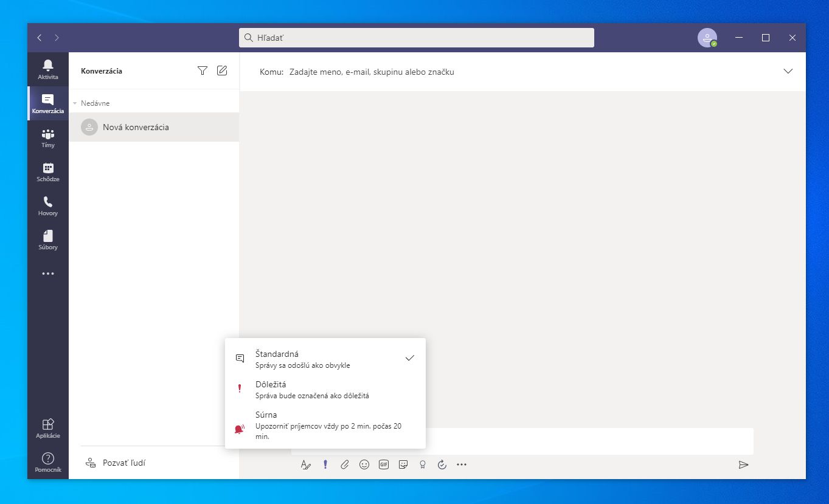Open the sticker picker
This screenshot has height=504, width=829.
click(403, 464)
